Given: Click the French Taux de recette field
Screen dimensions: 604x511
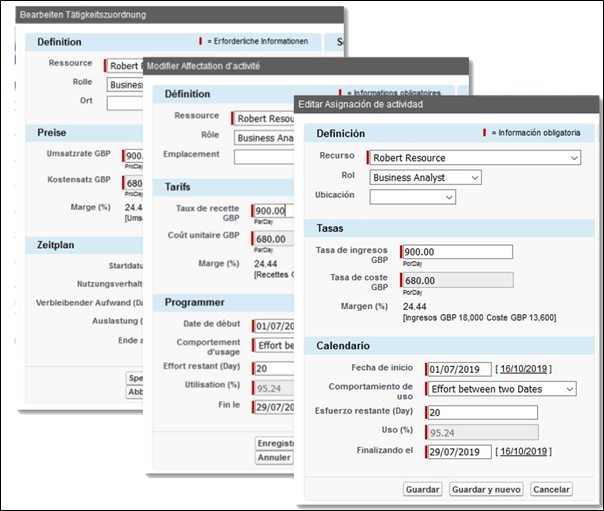Looking at the screenshot, I should coord(269,211).
